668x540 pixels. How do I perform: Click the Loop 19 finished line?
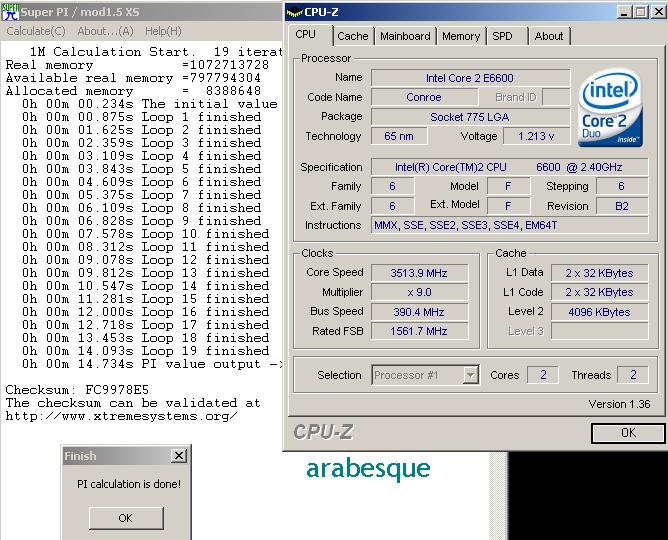click(146, 351)
